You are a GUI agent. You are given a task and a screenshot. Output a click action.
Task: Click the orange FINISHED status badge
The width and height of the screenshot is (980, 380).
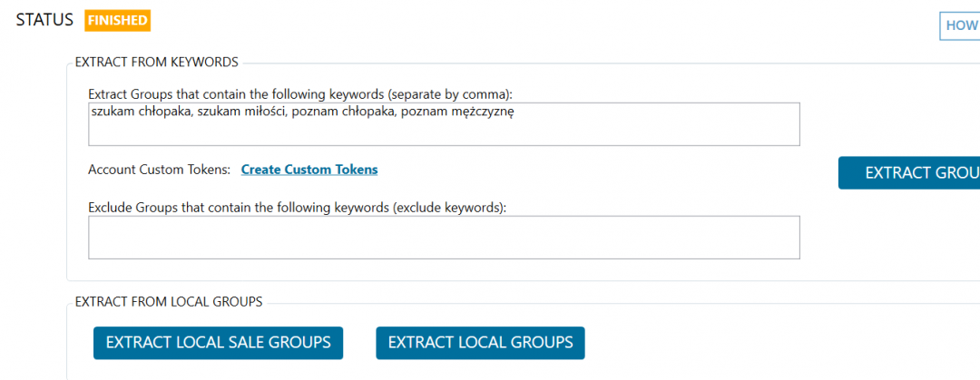pyautogui.click(x=117, y=20)
